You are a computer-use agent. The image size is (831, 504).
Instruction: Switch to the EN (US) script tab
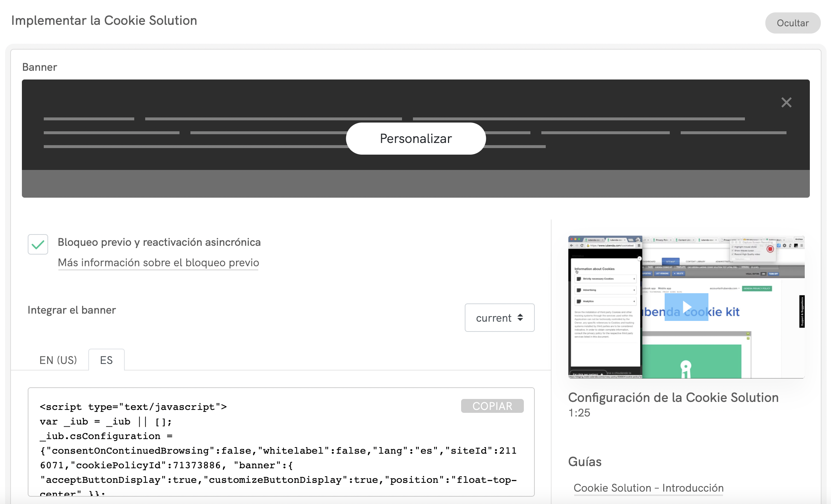click(x=58, y=360)
